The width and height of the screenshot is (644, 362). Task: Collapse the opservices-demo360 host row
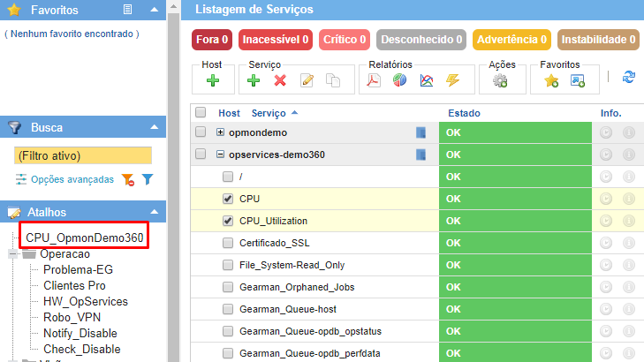pyautogui.click(x=220, y=155)
